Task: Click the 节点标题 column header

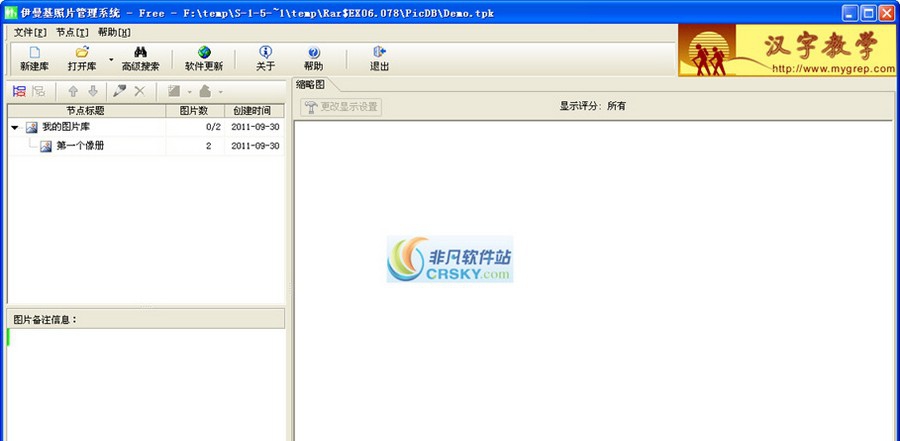Action: pyautogui.click(x=86, y=111)
